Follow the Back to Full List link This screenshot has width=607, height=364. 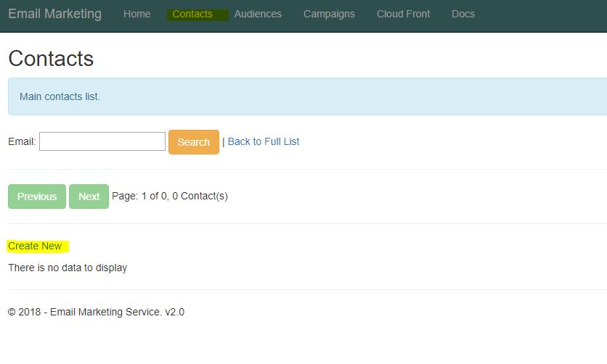264,141
